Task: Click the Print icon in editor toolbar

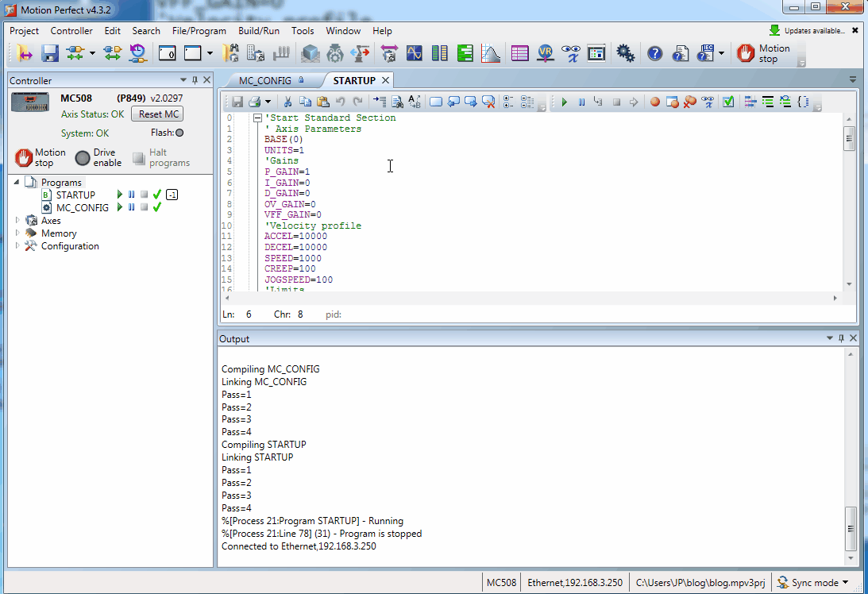Action: [x=255, y=102]
